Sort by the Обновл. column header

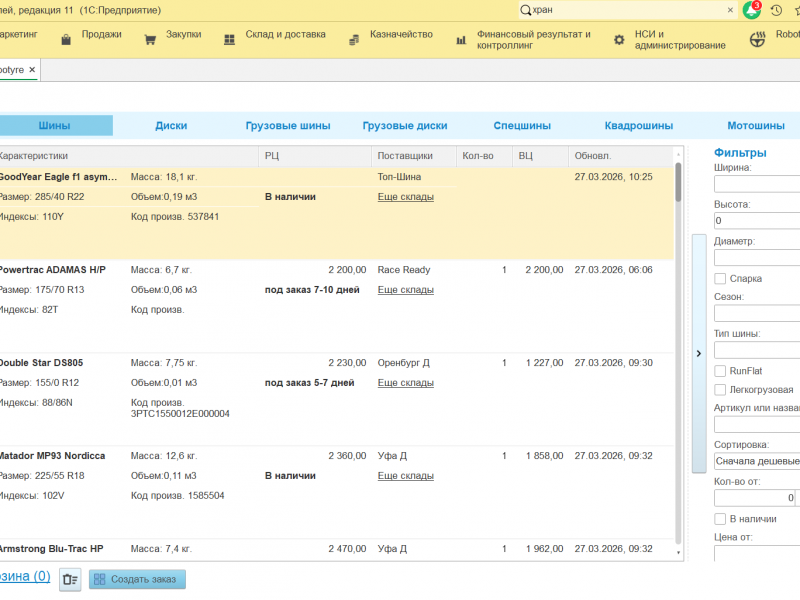(621, 156)
